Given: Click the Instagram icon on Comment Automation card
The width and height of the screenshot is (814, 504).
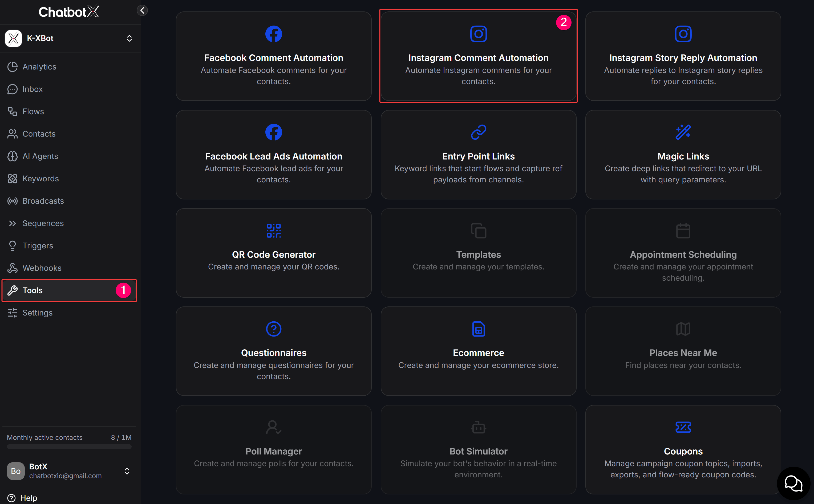Looking at the screenshot, I should pyautogui.click(x=478, y=34).
